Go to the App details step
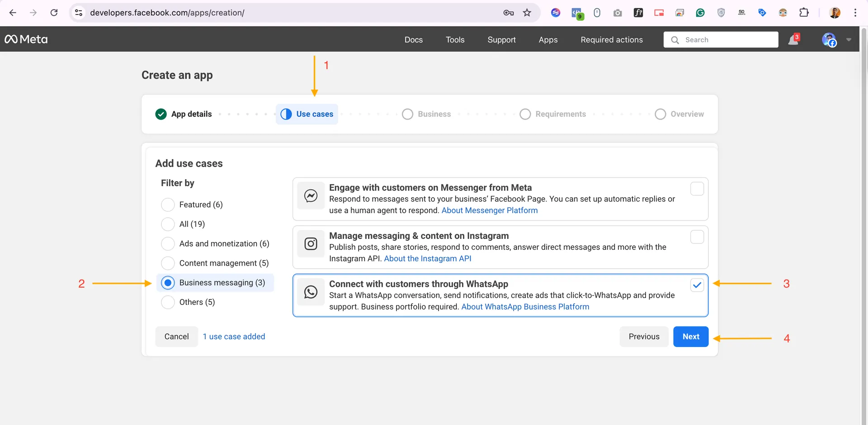 click(x=184, y=114)
